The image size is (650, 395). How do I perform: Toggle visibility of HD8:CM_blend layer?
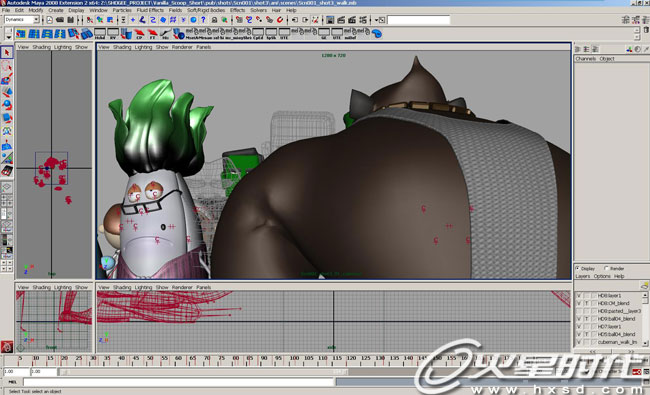[579, 303]
